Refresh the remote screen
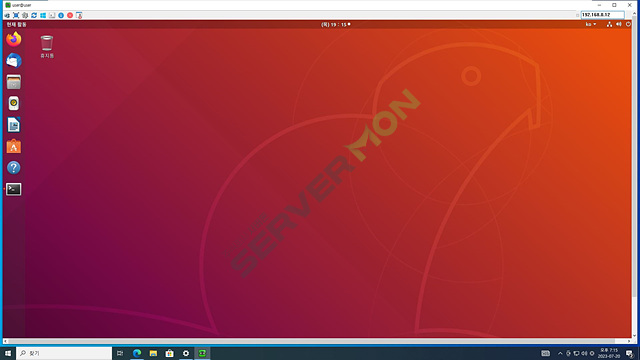 pos(34,16)
